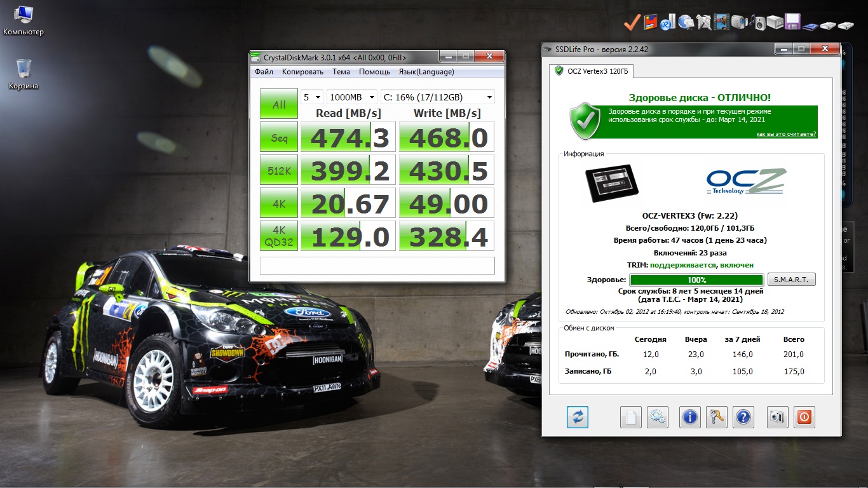
Task: Open the Язык(Language) menu
Action: pos(426,72)
